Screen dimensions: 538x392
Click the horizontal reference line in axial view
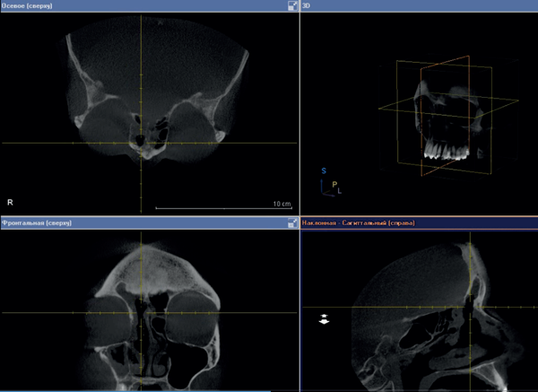point(54,143)
